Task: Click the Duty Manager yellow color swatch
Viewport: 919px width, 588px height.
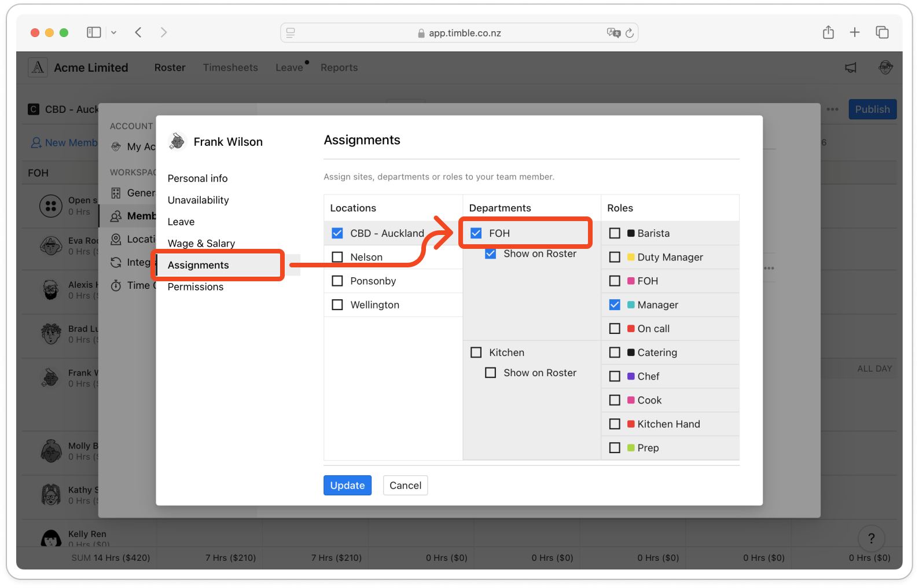Action: (x=631, y=257)
